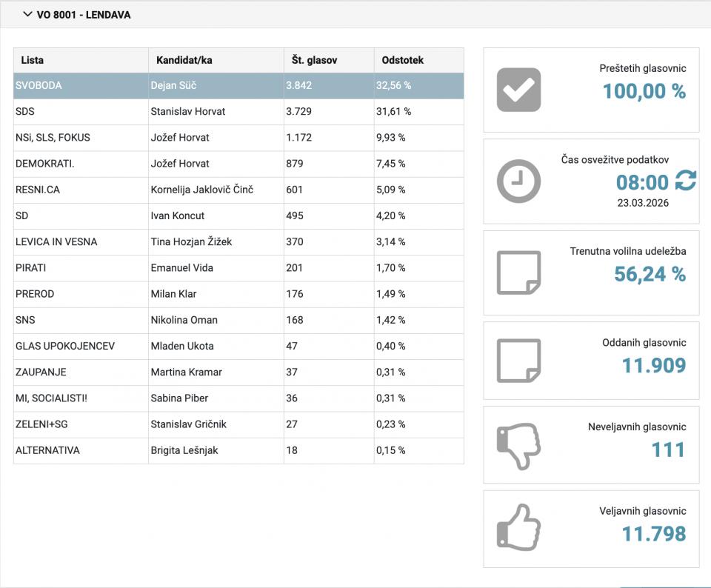Click the Št. glasov column header
The height and width of the screenshot is (588, 711).
point(311,61)
